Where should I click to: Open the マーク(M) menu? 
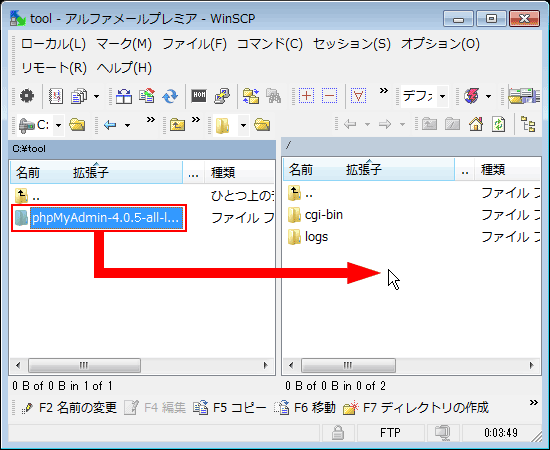click(124, 44)
